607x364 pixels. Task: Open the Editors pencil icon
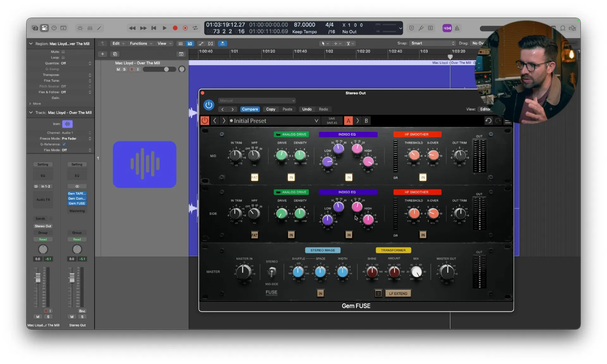(99, 28)
